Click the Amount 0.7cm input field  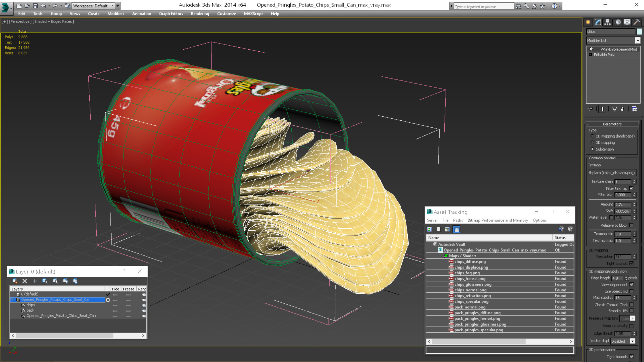point(623,204)
